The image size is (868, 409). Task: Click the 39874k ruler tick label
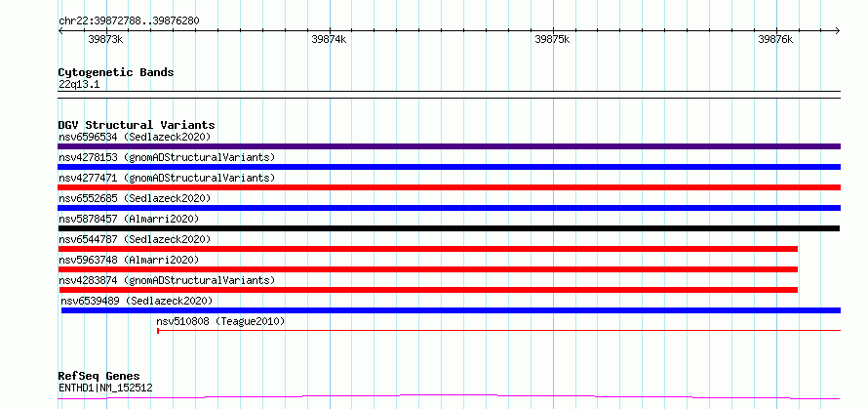click(329, 39)
